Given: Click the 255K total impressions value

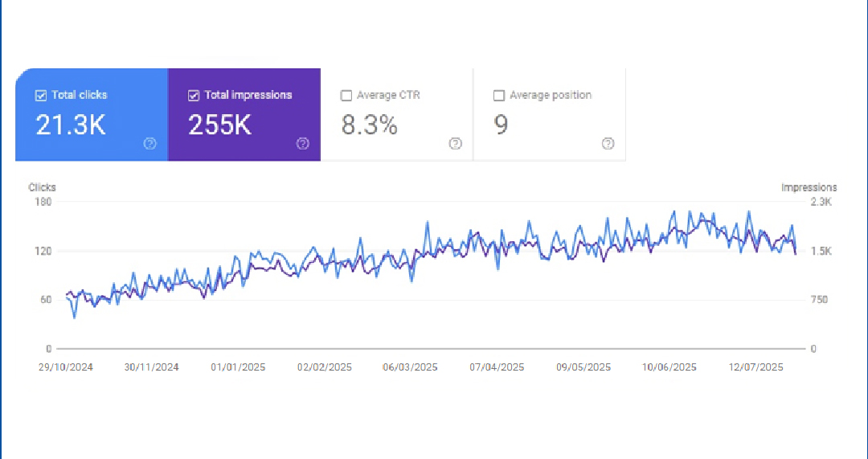Looking at the screenshot, I should (219, 125).
